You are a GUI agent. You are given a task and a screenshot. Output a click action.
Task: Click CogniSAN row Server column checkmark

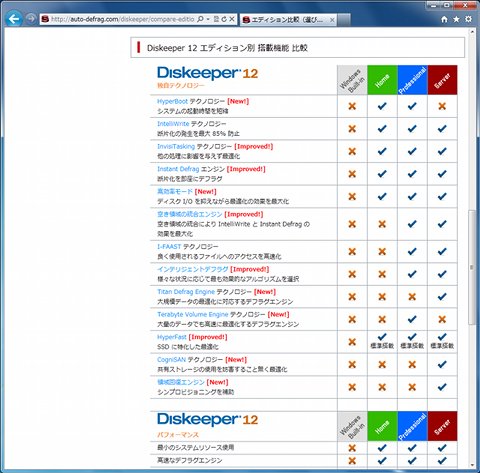tap(442, 364)
